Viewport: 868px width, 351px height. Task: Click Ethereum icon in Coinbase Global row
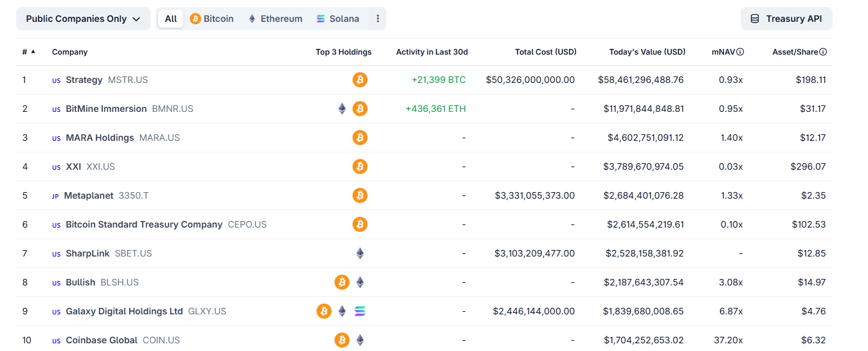(x=360, y=340)
